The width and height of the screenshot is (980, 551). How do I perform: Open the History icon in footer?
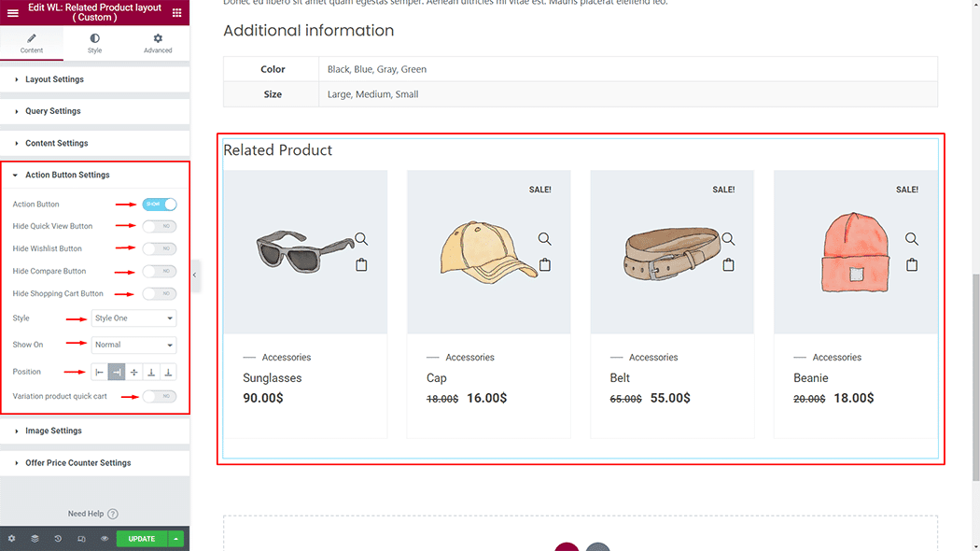(58, 539)
